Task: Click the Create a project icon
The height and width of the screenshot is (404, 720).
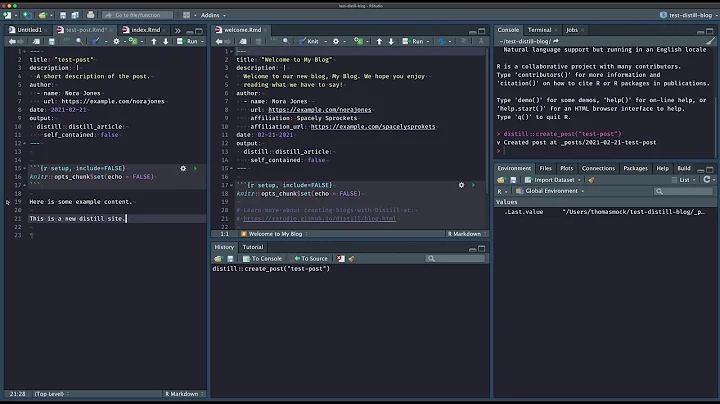Action: [x=27, y=15]
